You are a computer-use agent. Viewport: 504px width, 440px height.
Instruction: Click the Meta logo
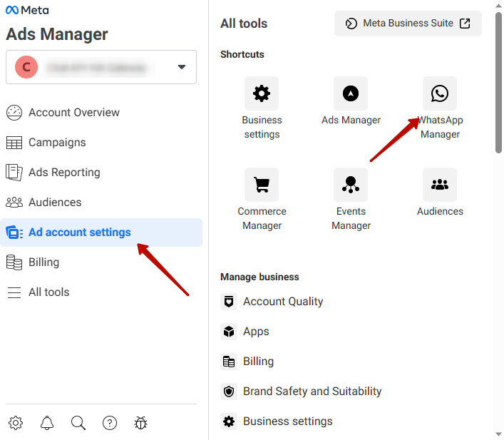pos(27,10)
